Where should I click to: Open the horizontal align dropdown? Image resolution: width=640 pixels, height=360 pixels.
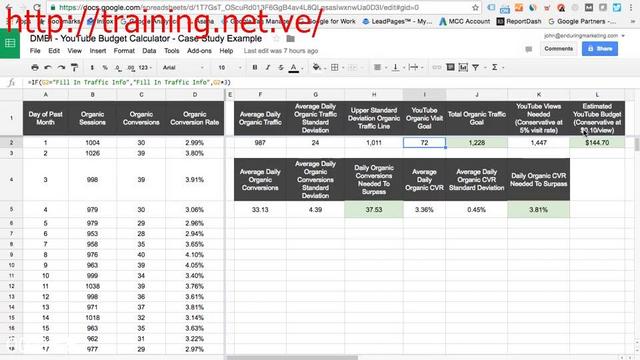(x=379, y=67)
